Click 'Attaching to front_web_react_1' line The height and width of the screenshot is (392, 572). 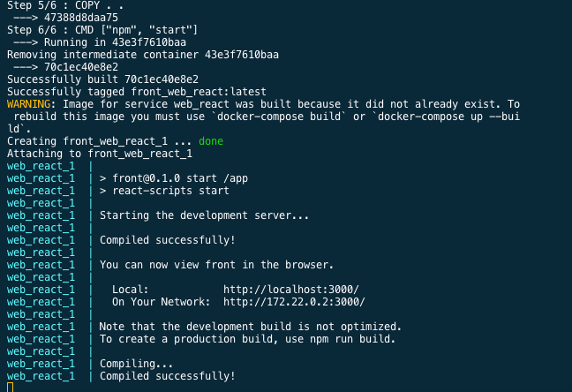(x=100, y=154)
